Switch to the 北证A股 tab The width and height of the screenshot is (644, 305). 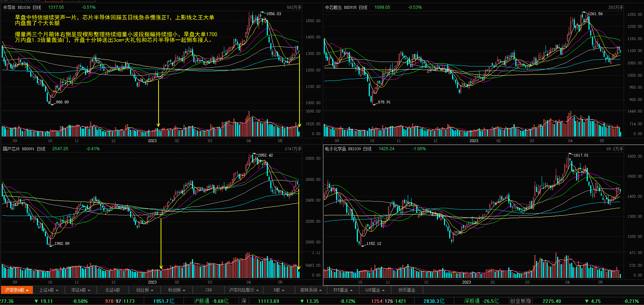click(112, 290)
